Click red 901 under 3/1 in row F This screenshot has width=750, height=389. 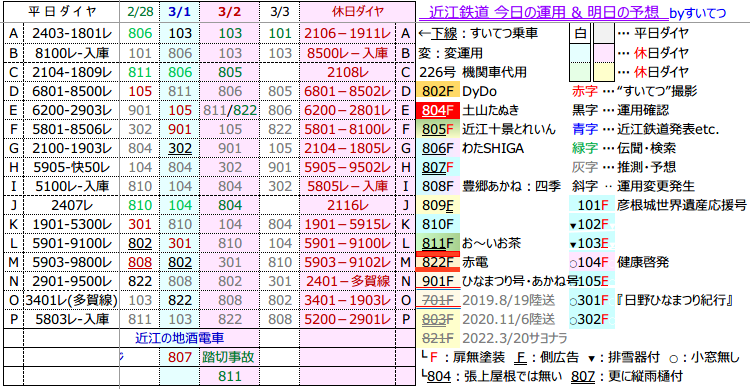click(x=180, y=129)
